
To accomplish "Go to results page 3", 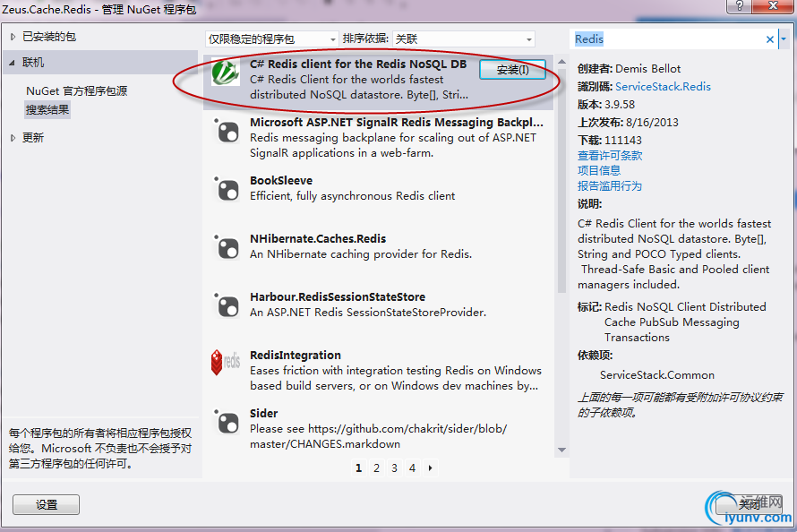I will click(x=394, y=468).
